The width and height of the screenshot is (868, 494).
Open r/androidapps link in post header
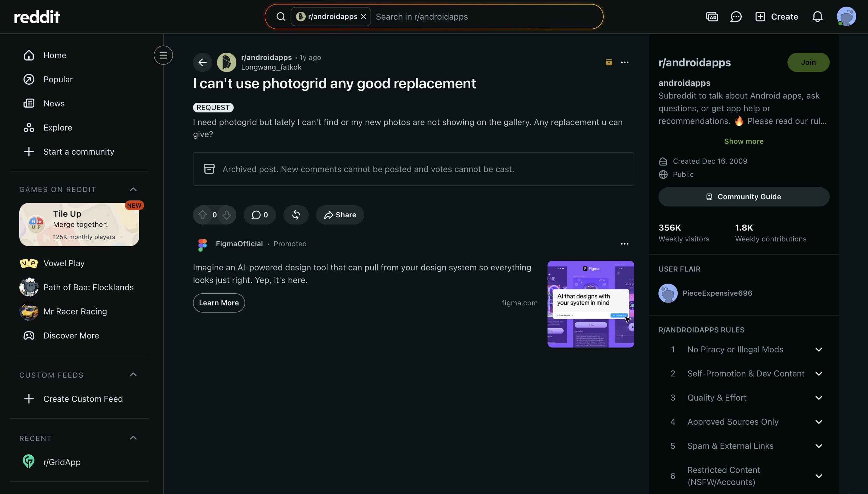tap(267, 57)
